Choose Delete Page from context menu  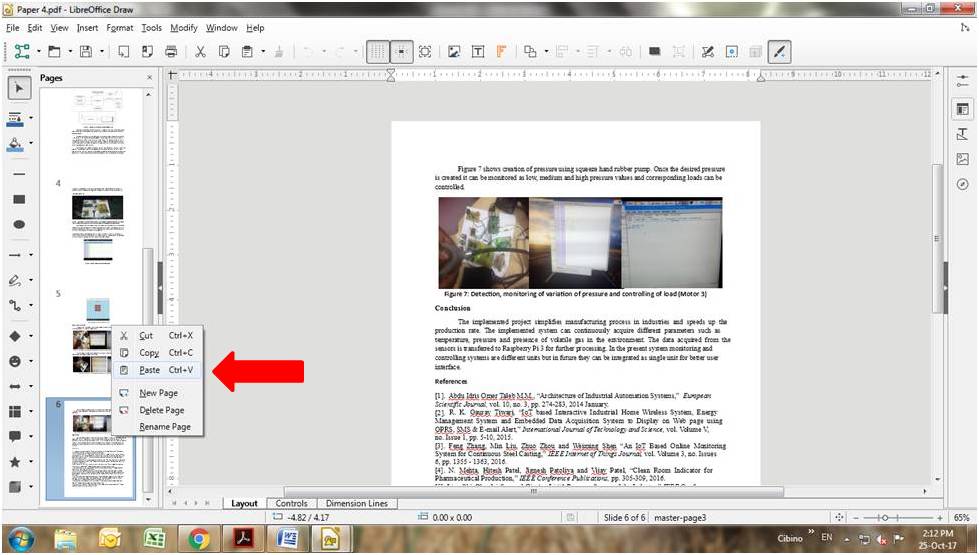coord(157,410)
